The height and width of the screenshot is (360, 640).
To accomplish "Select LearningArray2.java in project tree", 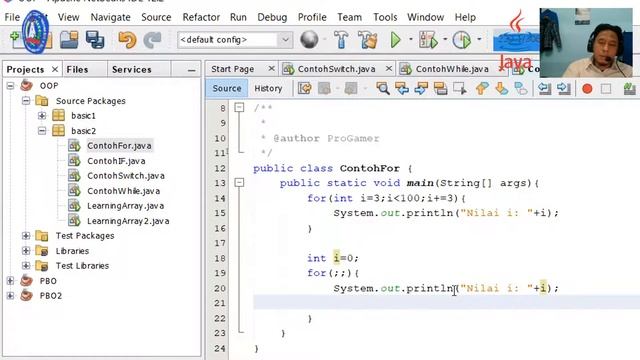I will tap(128, 221).
